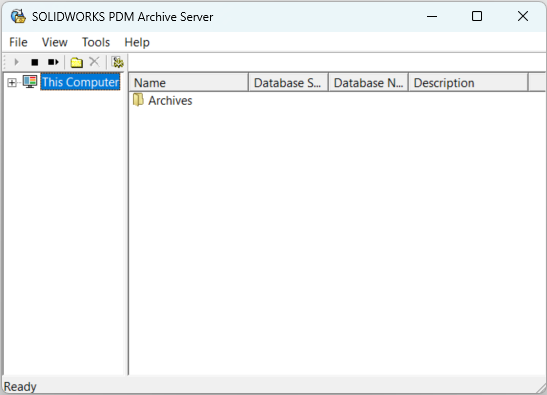The width and height of the screenshot is (547, 395).
Task: Open the File menu
Action: [x=18, y=42]
